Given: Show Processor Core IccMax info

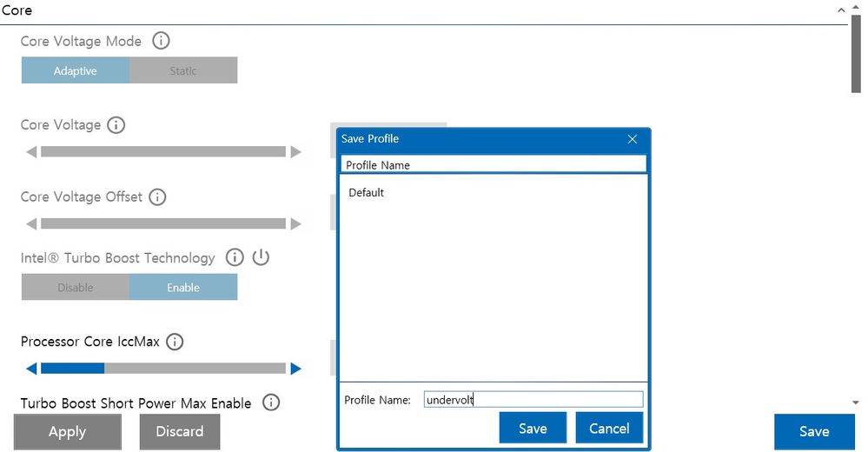Looking at the screenshot, I should (175, 342).
